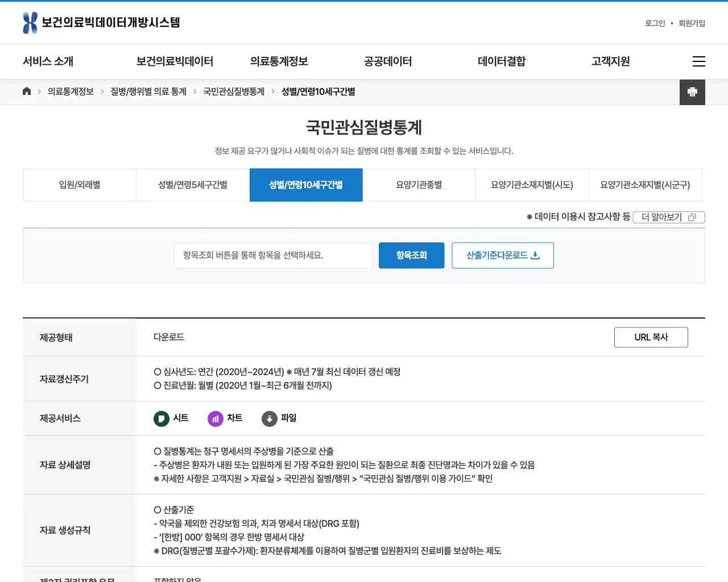
Task: Click the 항목 선택 input field
Action: (274, 256)
